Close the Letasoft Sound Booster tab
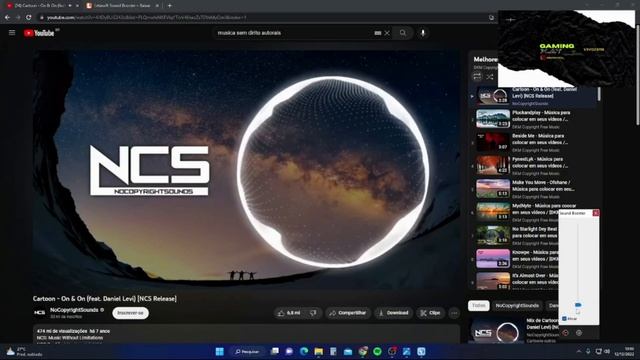This screenshot has height=360, width=640. pos(158,6)
